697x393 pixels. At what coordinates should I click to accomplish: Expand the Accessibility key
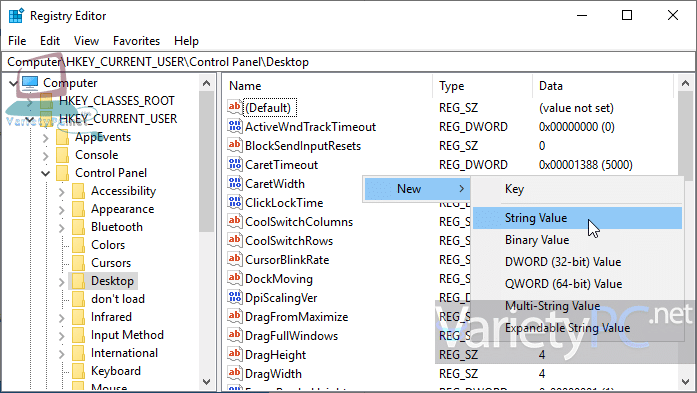tap(61, 192)
